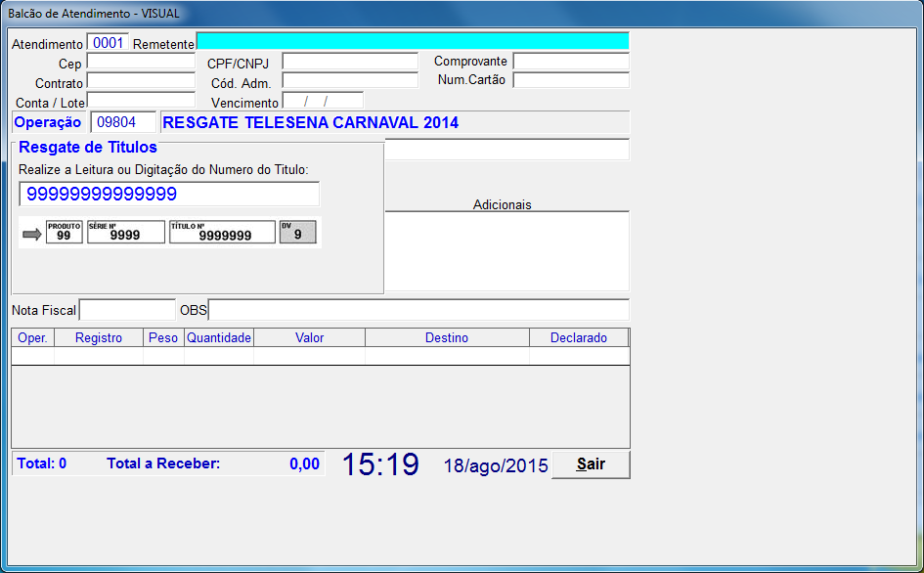Click the Total: 0 label
The height and width of the screenshot is (573, 924).
coord(42,463)
